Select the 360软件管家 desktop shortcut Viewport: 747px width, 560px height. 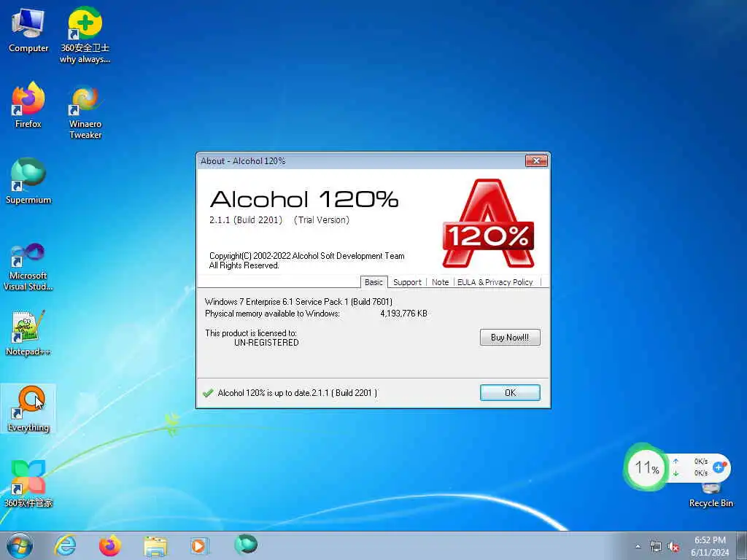(x=28, y=483)
